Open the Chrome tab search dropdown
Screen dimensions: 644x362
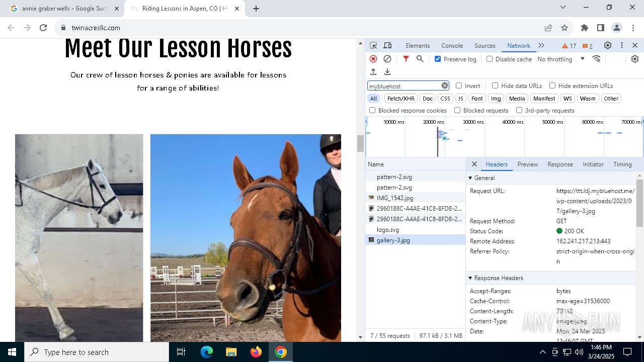563,7
